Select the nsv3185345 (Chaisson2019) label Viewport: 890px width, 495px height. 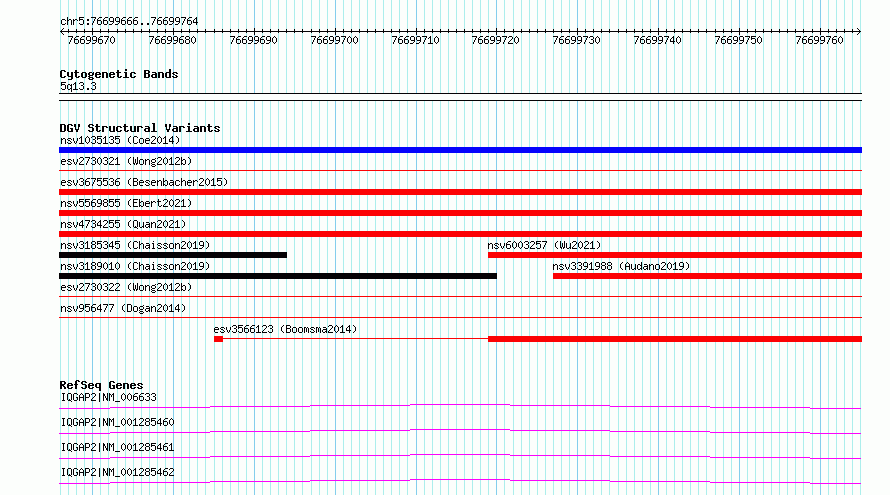pos(135,245)
